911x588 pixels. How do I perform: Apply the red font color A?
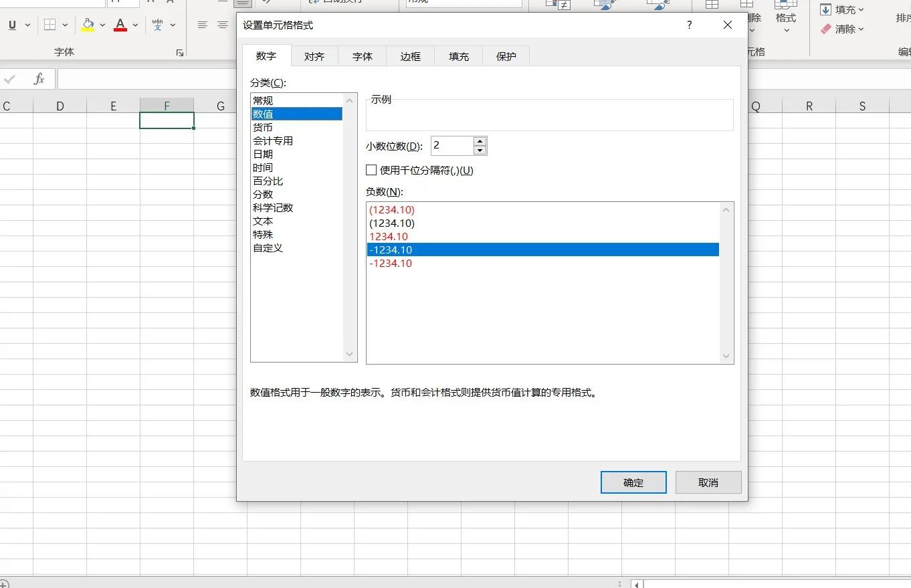tap(120, 25)
